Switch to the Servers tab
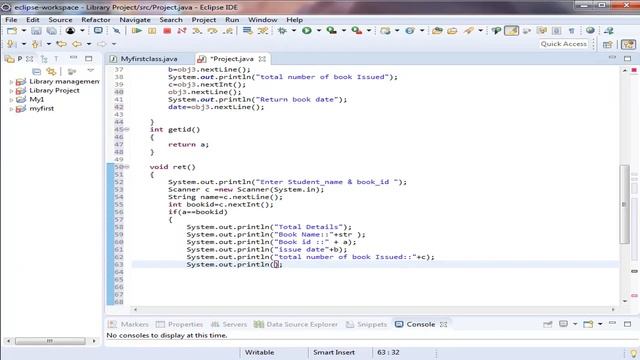This screenshot has height=360, width=640. point(229,324)
